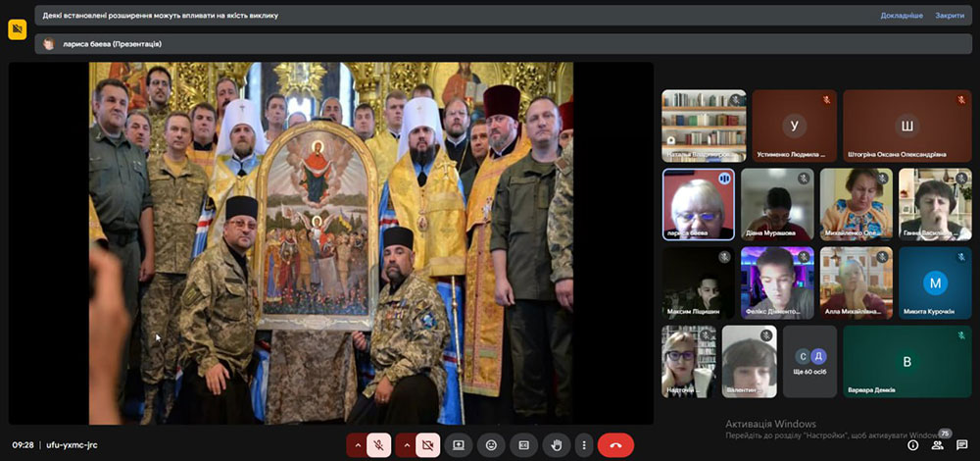980x461 pixels.
Task: Show the participants list
Action: (937, 445)
